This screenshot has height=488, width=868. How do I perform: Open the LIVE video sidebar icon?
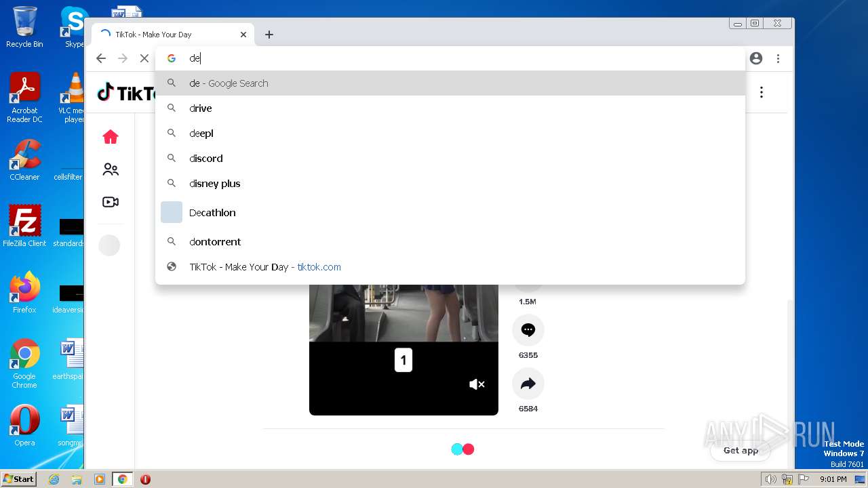tap(111, 202)
